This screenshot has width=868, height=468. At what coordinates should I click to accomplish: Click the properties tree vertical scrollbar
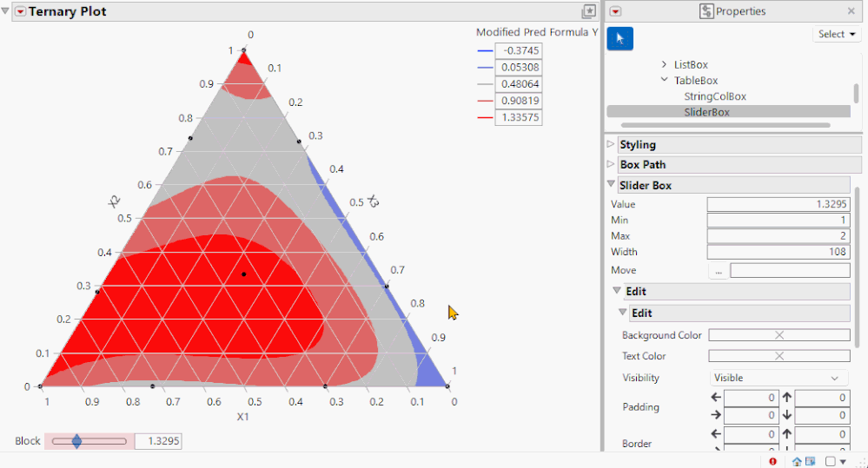click(856, 93)
